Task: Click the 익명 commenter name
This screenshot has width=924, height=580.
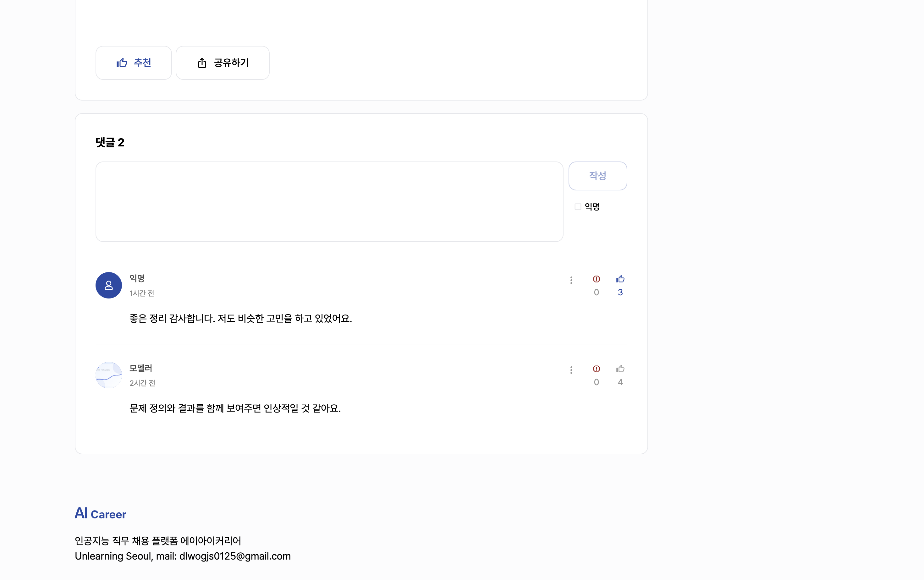Action: tap(137, 278)
